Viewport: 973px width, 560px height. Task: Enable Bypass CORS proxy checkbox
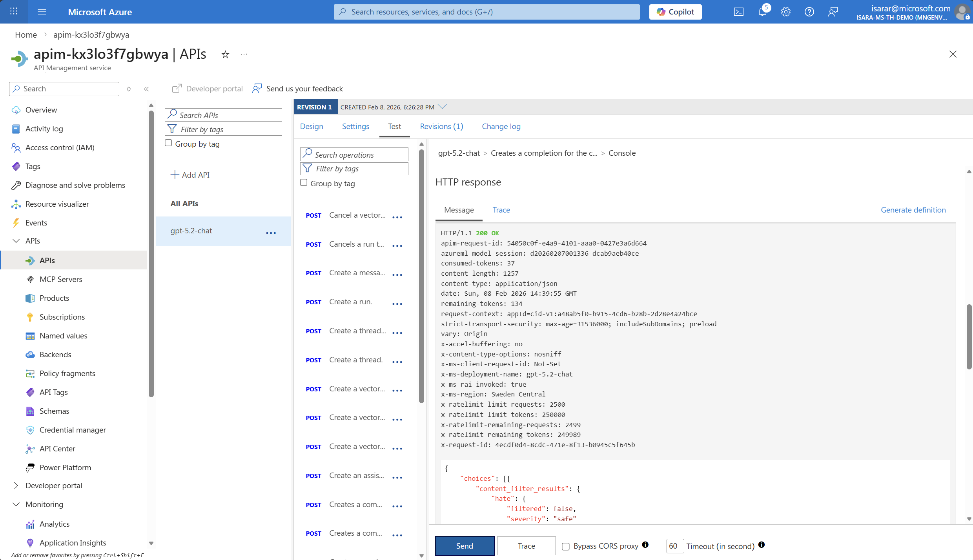(565, 546)
